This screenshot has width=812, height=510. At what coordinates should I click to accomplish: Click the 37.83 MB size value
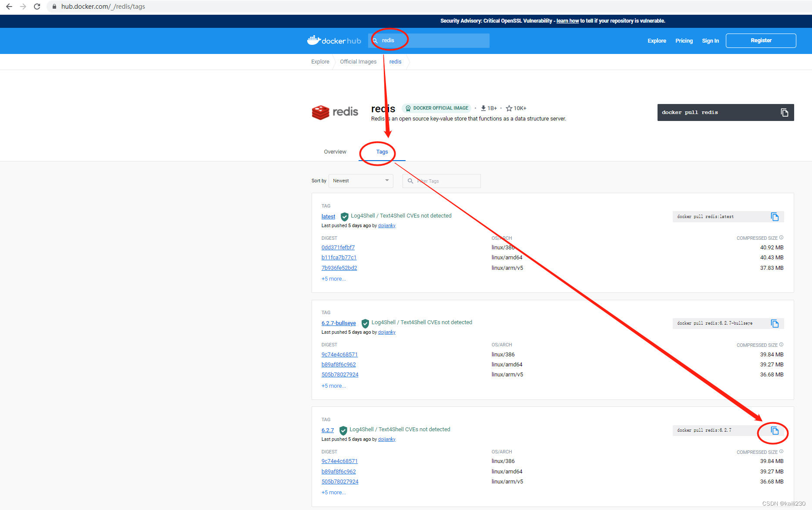[772, 268]
